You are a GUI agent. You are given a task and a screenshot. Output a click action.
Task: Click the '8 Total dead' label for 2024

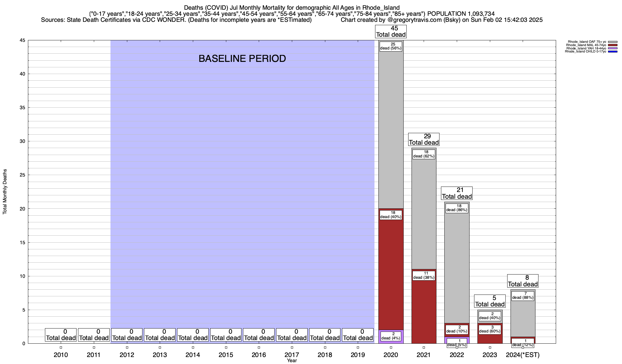523,281
